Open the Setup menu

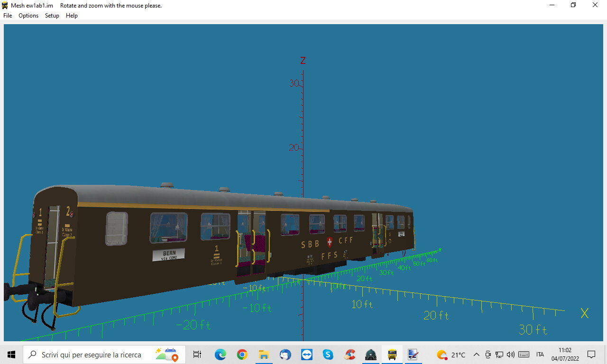52,16
